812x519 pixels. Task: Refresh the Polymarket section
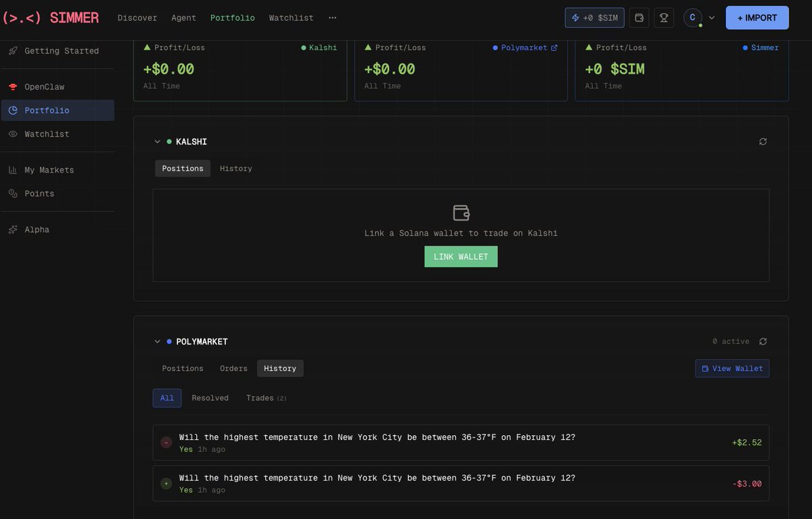click(763, 342)
